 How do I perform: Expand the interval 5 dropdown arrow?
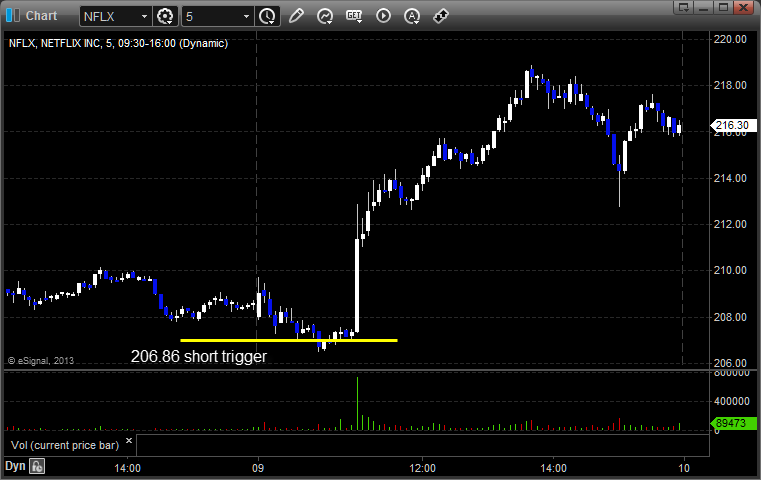pyautogui.click(x=246, y=17)
